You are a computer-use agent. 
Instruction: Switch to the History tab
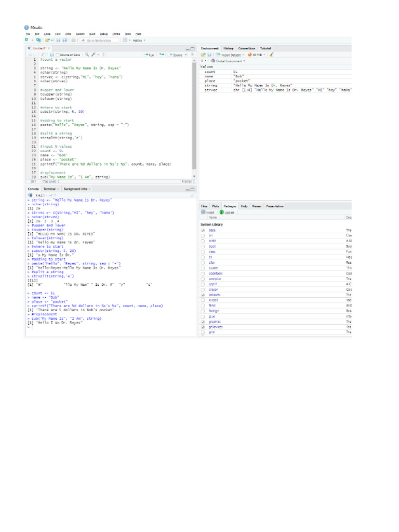(x=229, y=48)
